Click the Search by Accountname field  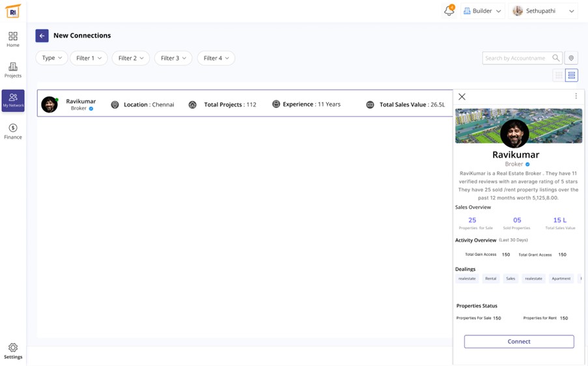[x=516, y=58]
